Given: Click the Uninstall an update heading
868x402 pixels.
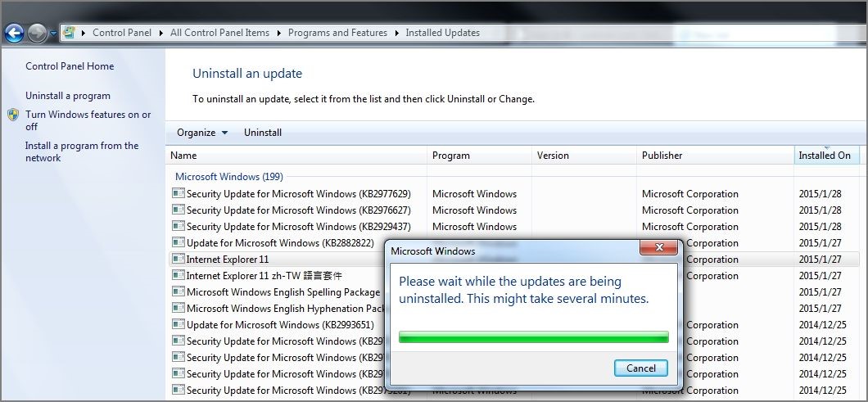Looking at the screenshot, I should (x=247, y=73).
